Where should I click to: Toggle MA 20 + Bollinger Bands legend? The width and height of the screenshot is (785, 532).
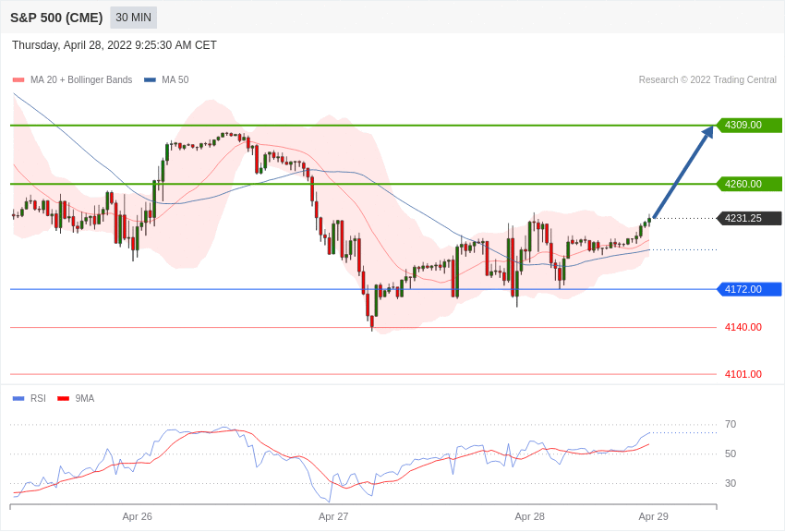(x=73, y=79)
